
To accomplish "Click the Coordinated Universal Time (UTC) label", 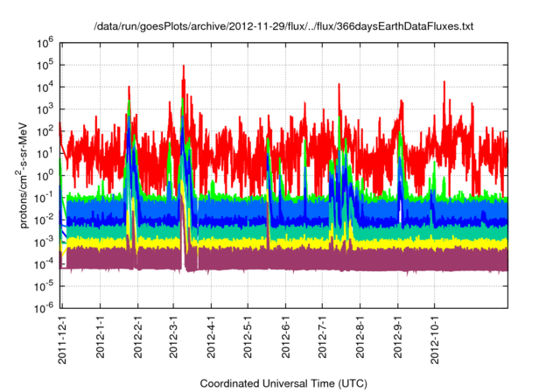I will click(283, 384).
